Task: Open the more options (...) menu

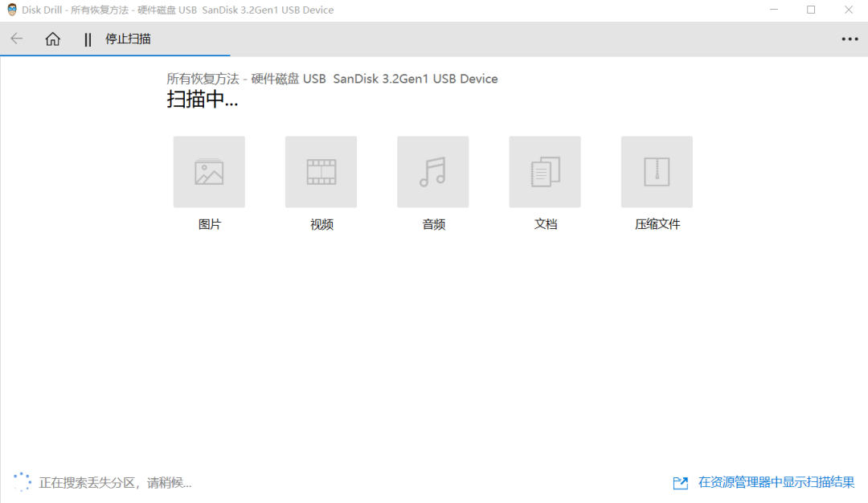Action: pos(848,39)
